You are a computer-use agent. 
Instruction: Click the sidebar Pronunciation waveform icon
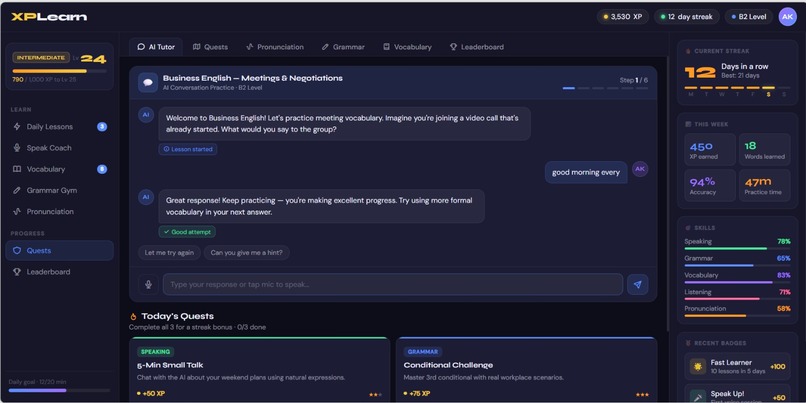[x=17, y=211]
